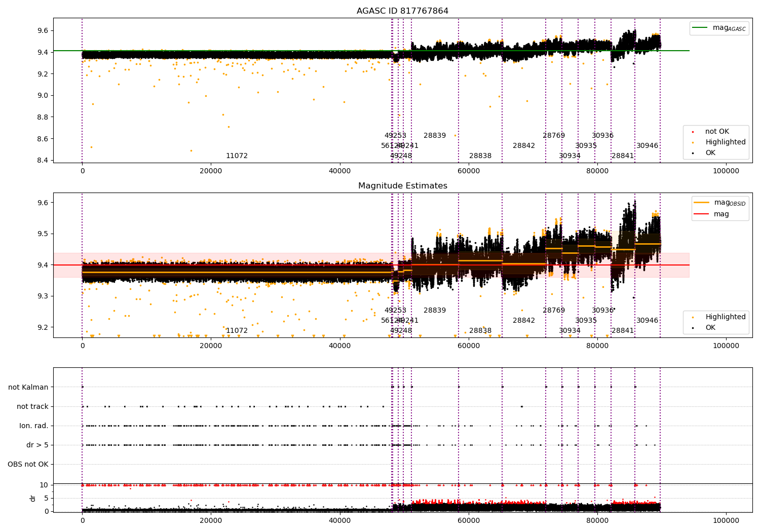760x532 pixels.
Task: Click the rotated 'dr' y-axis label
Action: (x=33, y=498)
